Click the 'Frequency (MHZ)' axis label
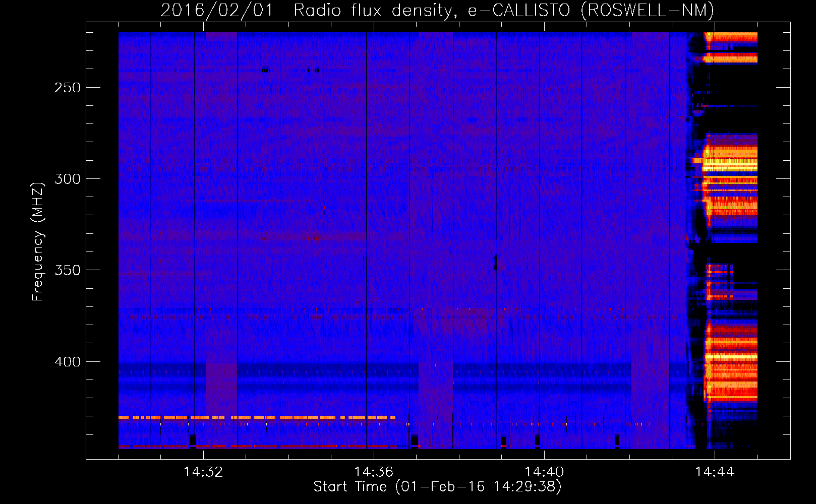The height and width of the screenshot is (504, 816). 38,241
